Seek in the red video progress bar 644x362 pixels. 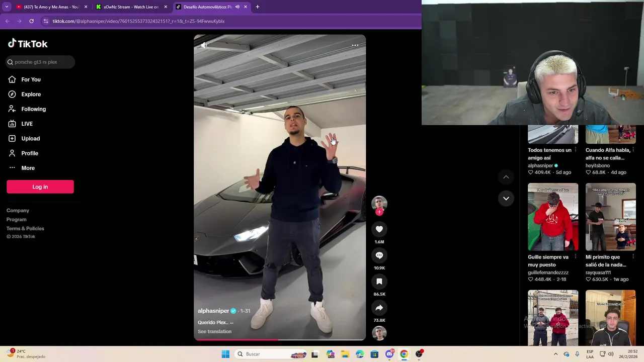pos(280,340)
